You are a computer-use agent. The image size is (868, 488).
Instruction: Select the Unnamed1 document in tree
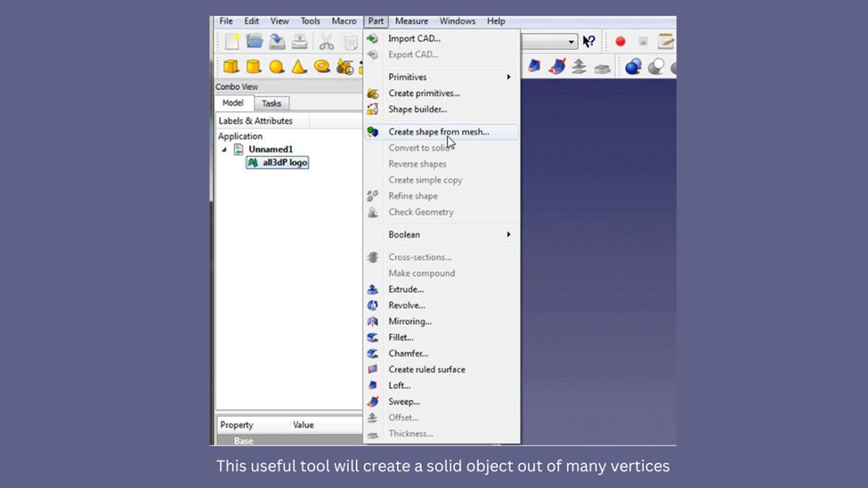[x=270, y=149]
